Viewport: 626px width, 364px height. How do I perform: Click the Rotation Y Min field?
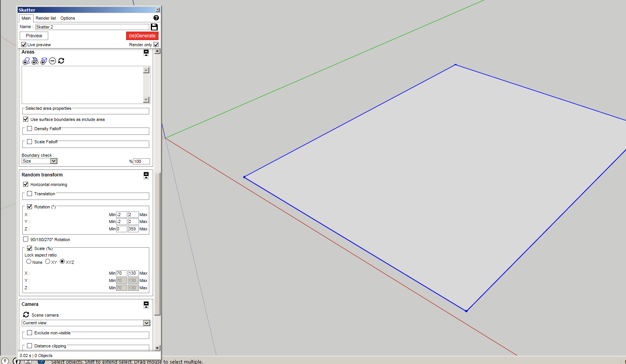[121, 221]
